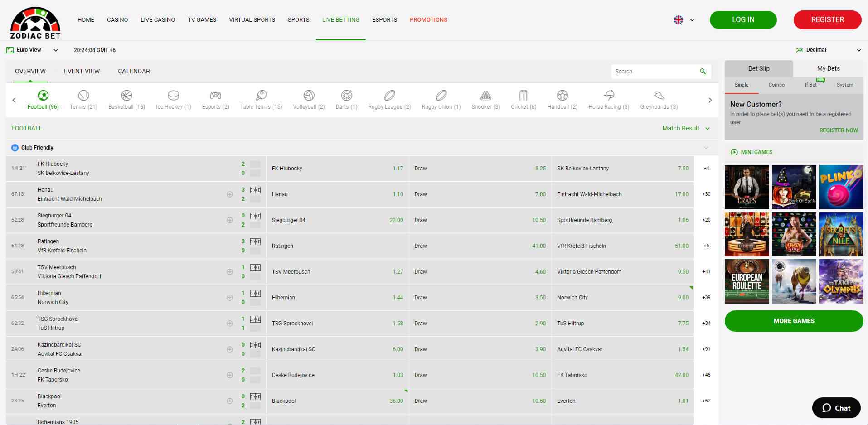Bet on FK Hlubocky at 1.17

(x=337, y=169)
